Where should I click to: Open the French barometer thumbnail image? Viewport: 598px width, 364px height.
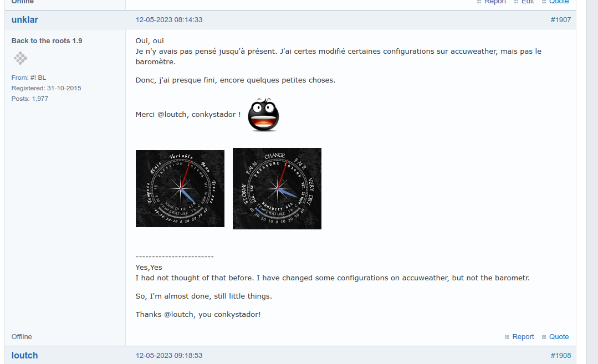[x=180, y=189]
